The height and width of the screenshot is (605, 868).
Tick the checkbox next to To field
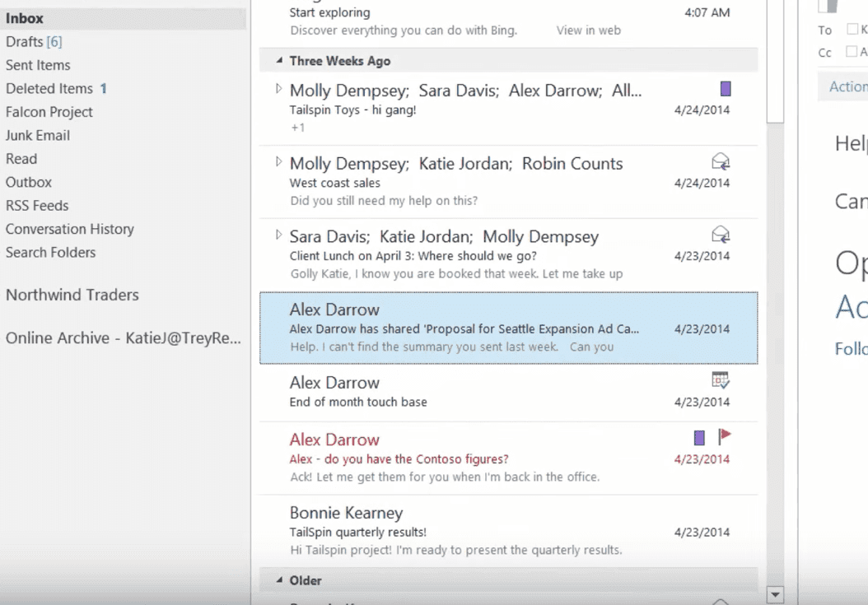(852, 30)
